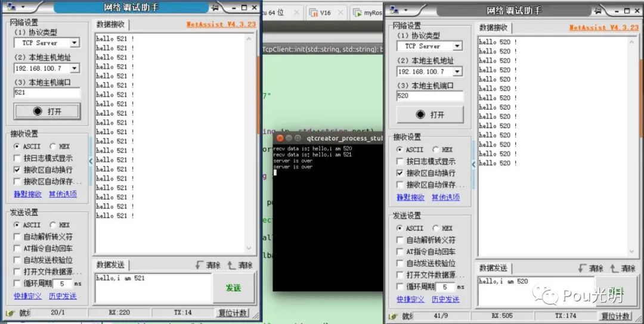Click 数据发送 tab in right window
644x324 pixels.
pos(493,268)
